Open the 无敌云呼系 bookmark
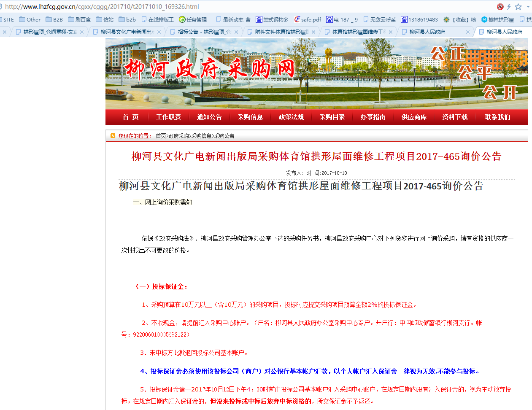This screenshot has height=410, width=532. (x=379, y=19)
